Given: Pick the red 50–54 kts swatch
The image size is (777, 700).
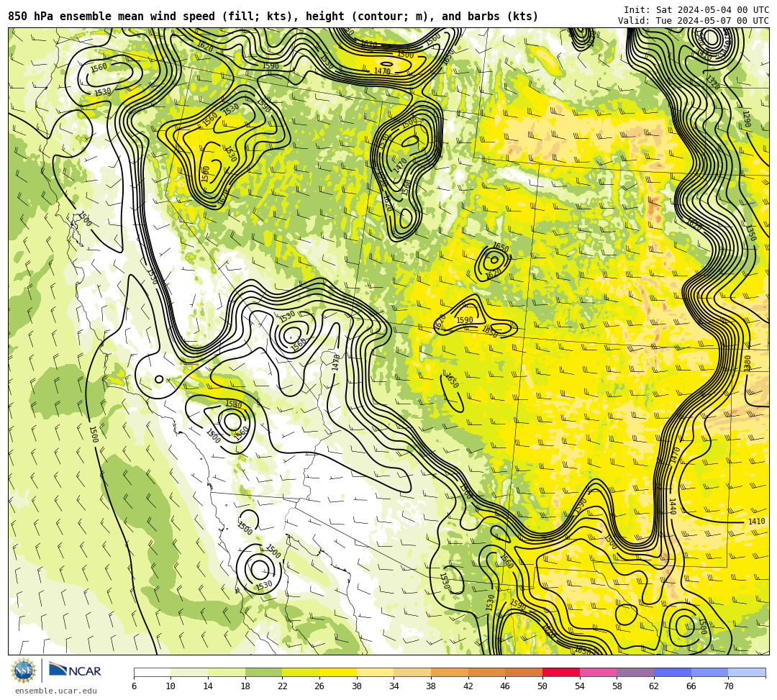Looking at the screenshot, I should [561, 672].
